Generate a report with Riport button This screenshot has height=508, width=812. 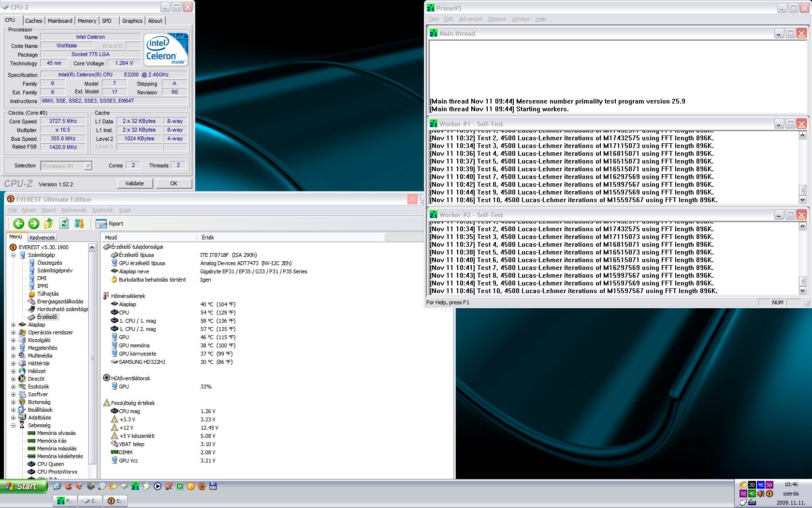(x=110, y=224)
